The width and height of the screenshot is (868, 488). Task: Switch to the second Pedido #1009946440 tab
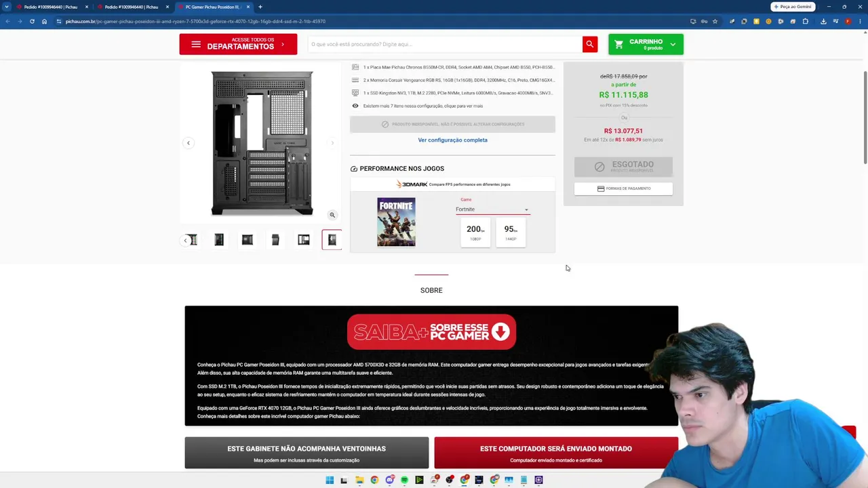(x=132, y=7)
